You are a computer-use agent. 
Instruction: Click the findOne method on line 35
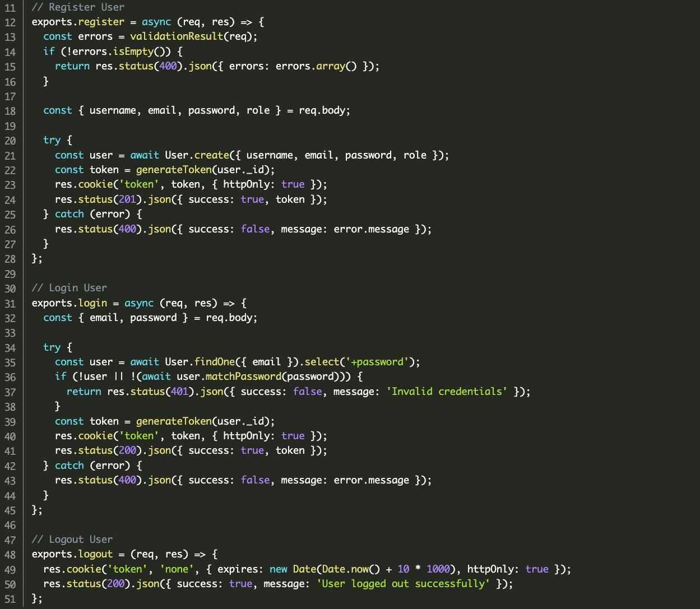coord(214,362)
